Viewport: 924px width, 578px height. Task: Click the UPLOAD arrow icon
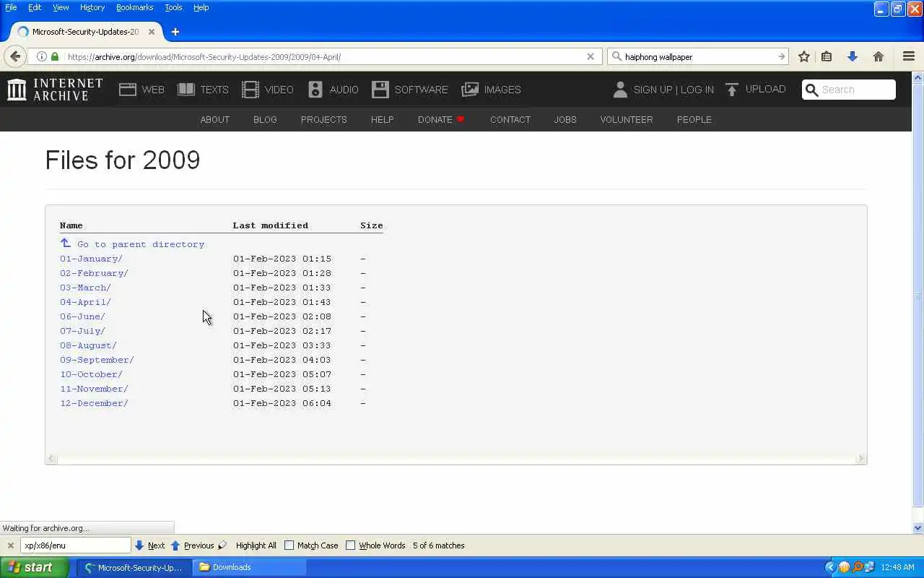pyautogui.click(x=732, y=90)
